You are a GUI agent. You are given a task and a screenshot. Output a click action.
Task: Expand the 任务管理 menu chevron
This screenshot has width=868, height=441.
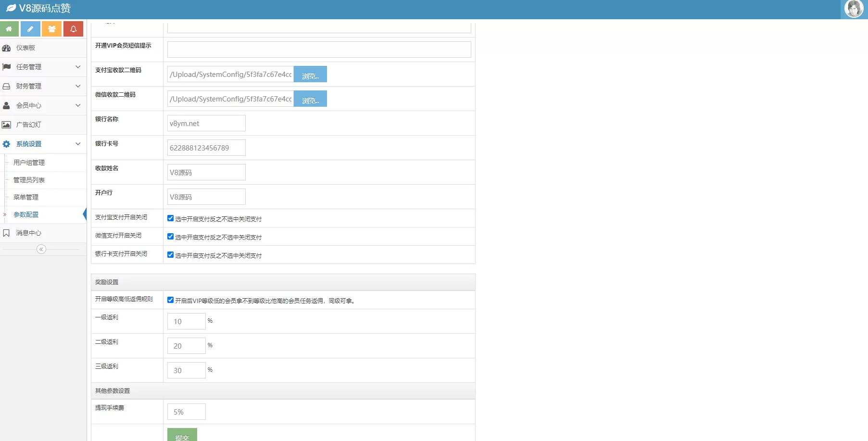click(78, 67)
